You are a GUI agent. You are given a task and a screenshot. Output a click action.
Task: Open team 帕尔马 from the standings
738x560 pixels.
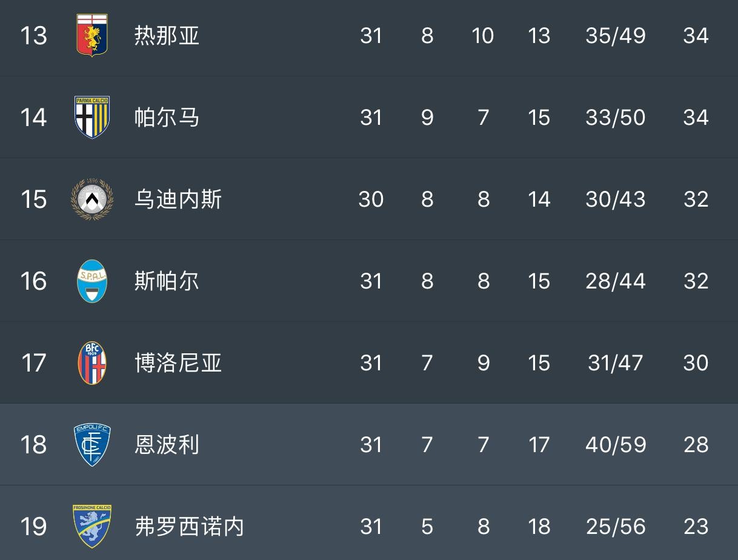pos(167,117)
